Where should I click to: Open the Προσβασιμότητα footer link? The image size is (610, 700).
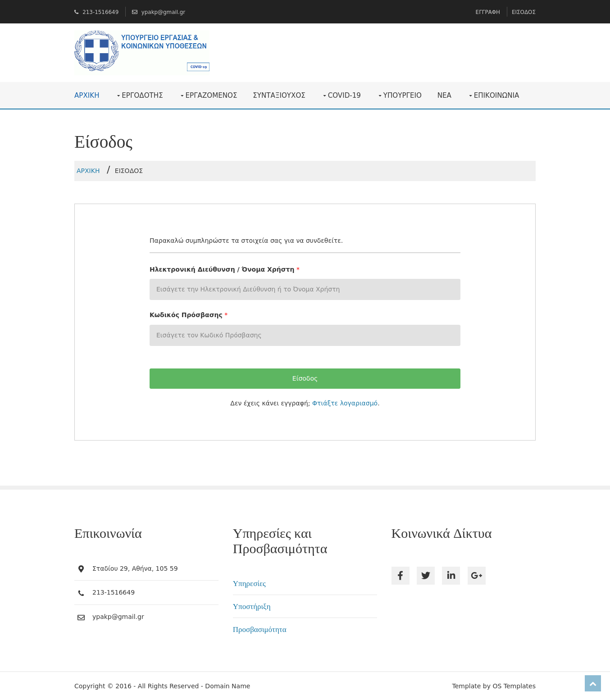259,630
